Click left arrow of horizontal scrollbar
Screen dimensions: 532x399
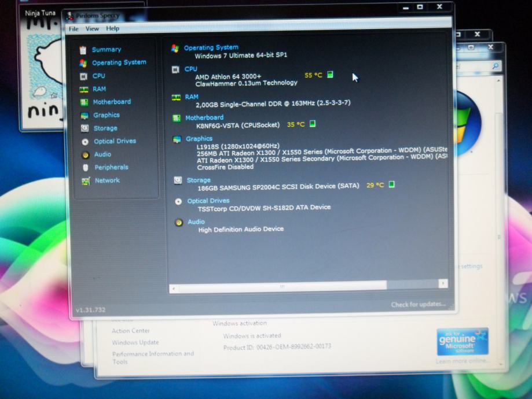pyautogui.click(x=174, y=289)
